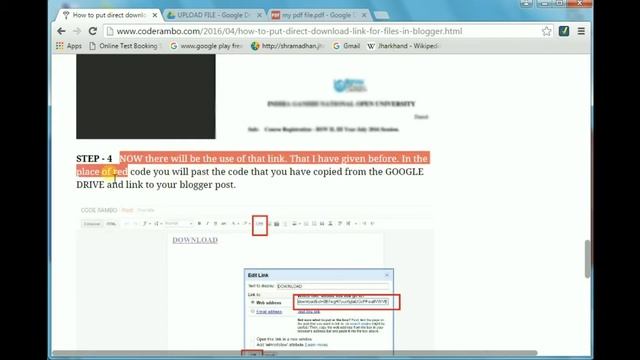Click the IGNOU document preview image
Screen dimensions: 640x360
(x=339, y=104)
